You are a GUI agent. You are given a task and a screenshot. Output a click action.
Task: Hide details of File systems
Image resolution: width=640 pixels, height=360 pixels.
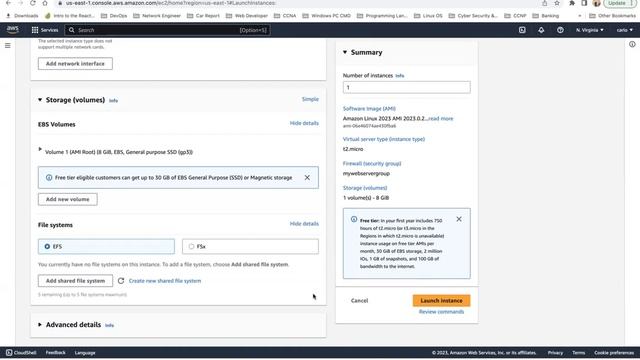point(304,224)
